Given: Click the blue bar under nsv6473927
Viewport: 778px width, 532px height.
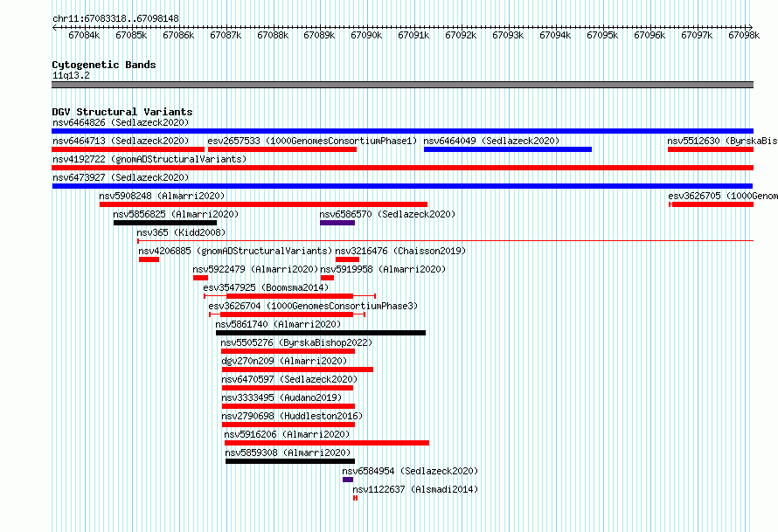Looking at the screenshot, I should 402,186.
